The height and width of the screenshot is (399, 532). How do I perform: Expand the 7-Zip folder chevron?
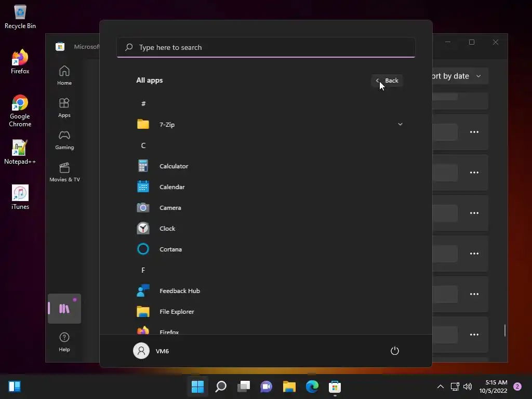[x=400, y=124]
